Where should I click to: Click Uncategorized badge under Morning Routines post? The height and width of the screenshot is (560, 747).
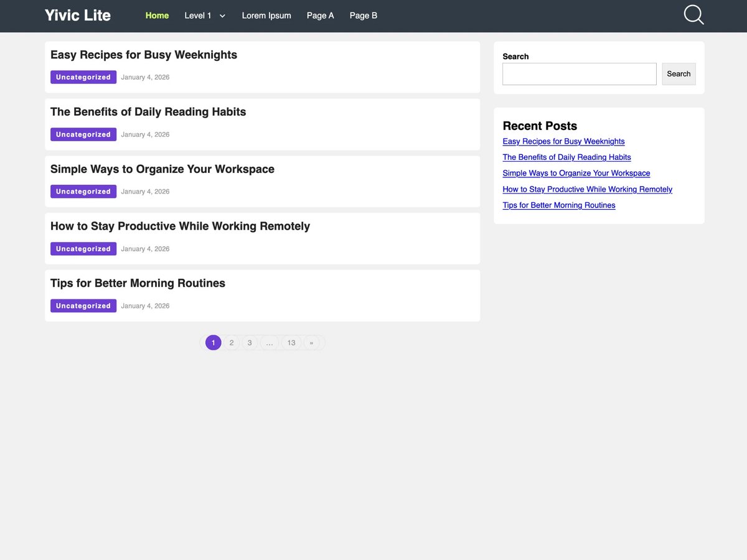tap(83, 306)
